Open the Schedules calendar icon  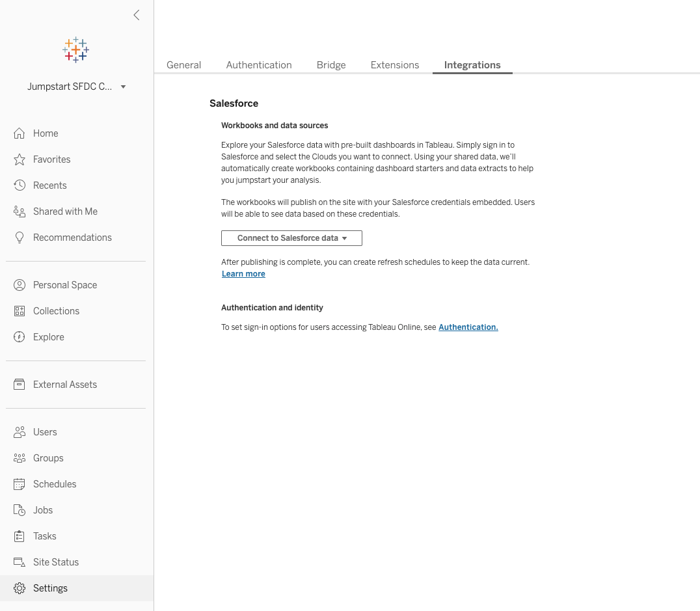click(20, 483)
